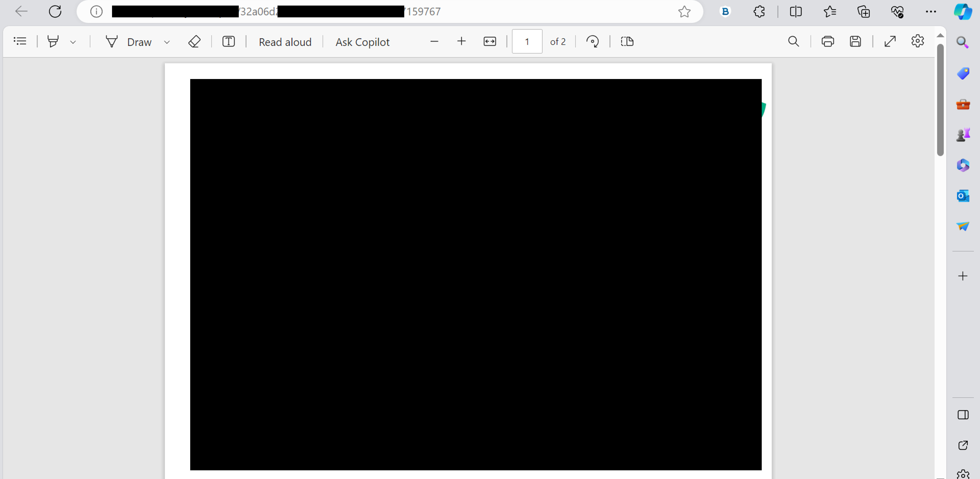Screen dimensions: 980x479
Task: Open Outlook from the Edge sidebar
Action: [963, 196]
